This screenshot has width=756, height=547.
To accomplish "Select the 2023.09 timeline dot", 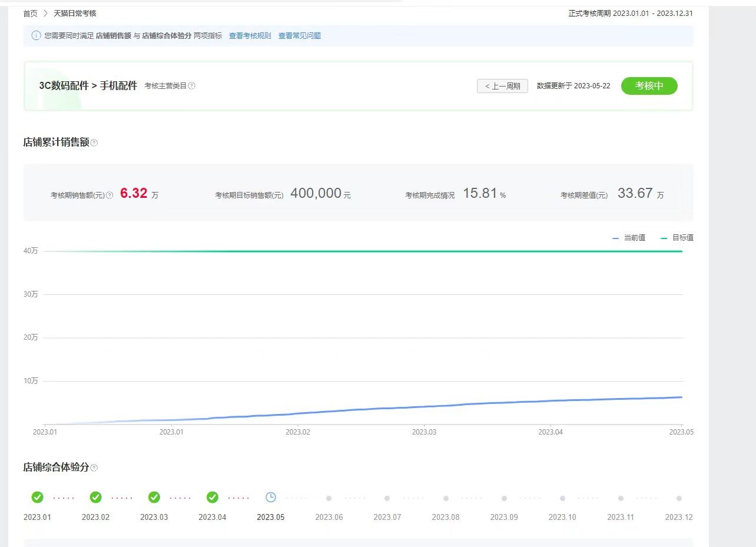I will (504, 498).
